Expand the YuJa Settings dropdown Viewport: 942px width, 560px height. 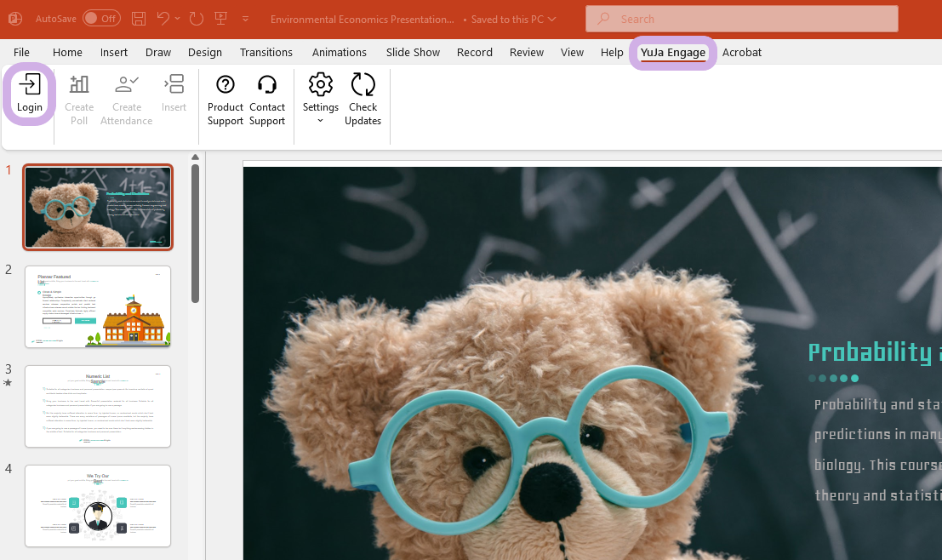click(321, 120)
